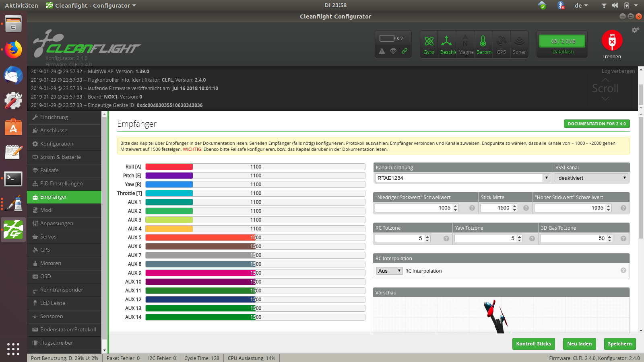This screenshot has height=362, width=644.
Task: Adjust the Stick Mitte 1500 stepper
Action: [x=514, y=208]
